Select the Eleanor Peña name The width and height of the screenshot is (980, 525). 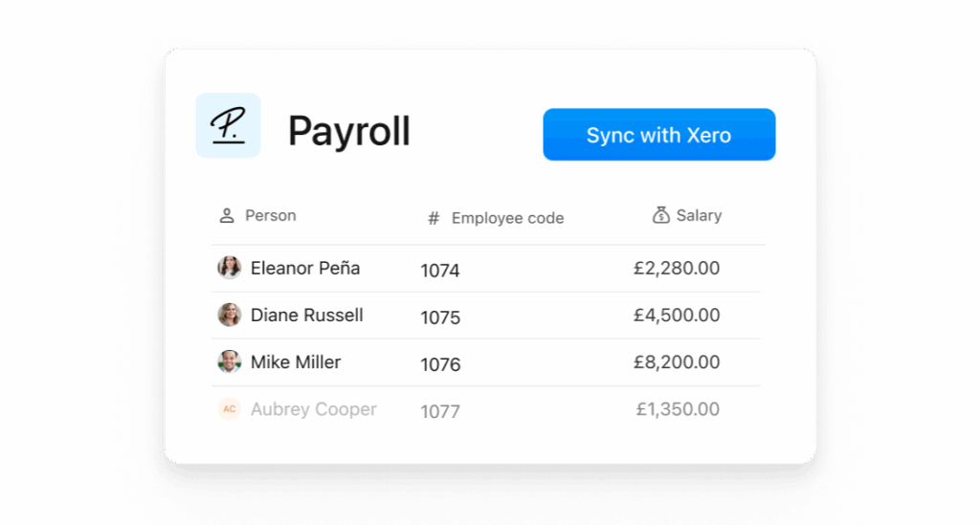tap(305, 268)
